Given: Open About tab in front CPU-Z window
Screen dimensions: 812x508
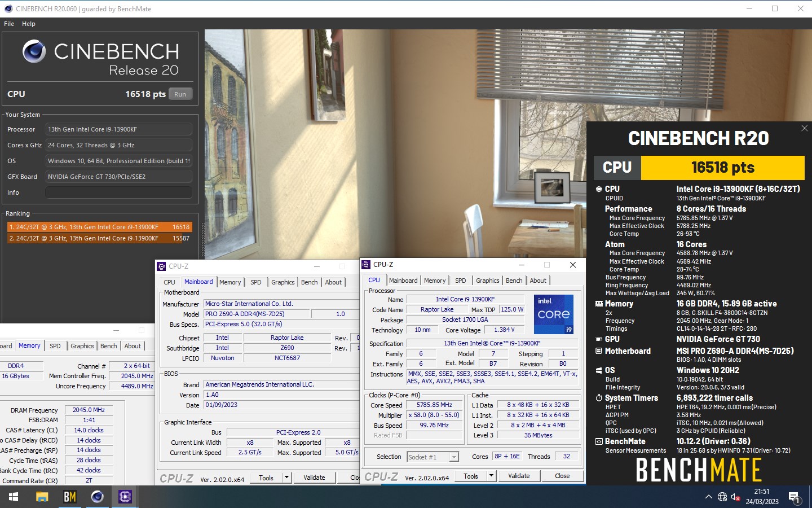Looking at the screenshot, I should point(538,281).
